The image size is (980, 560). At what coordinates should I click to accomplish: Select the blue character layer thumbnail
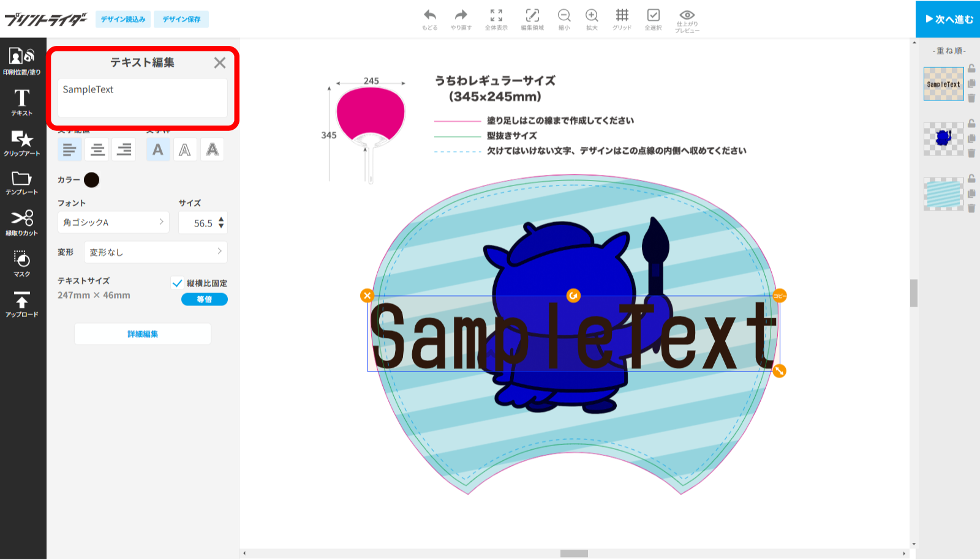943,139
